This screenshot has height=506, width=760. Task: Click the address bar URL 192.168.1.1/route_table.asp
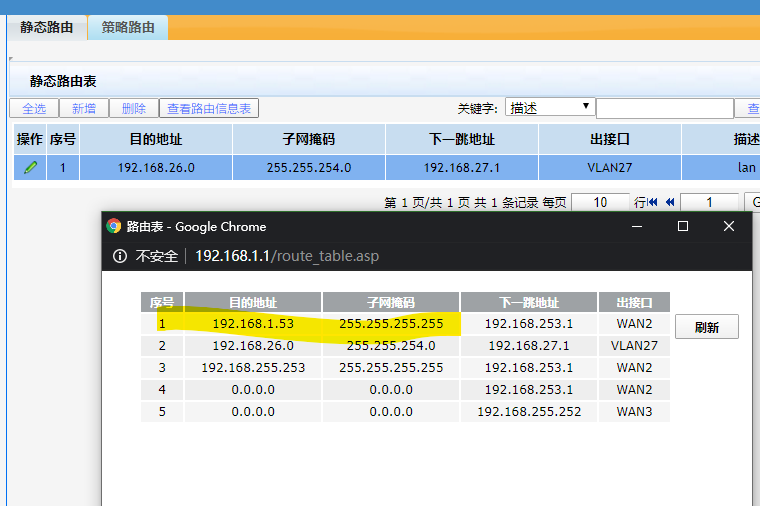coord(287,256)
